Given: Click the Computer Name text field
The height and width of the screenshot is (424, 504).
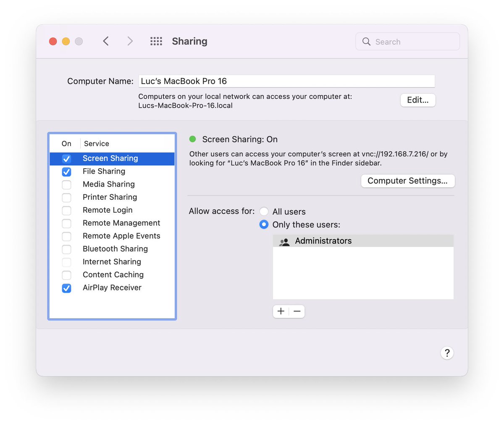Looking at the screenshot, I should click(x=286, y=81).
